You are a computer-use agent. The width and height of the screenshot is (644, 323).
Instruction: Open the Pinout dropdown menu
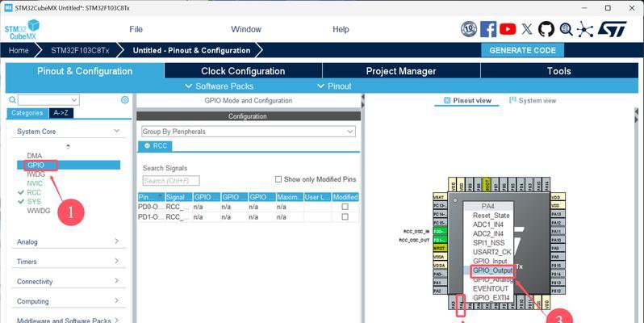tap(334, 86)
